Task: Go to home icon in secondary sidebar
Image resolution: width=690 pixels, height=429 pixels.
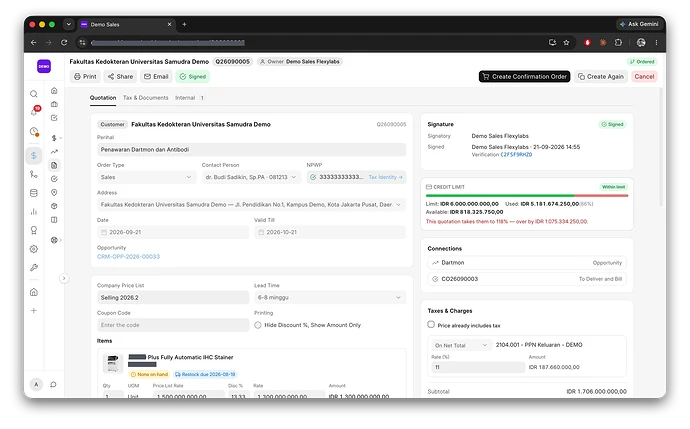Action: point(54,91)
